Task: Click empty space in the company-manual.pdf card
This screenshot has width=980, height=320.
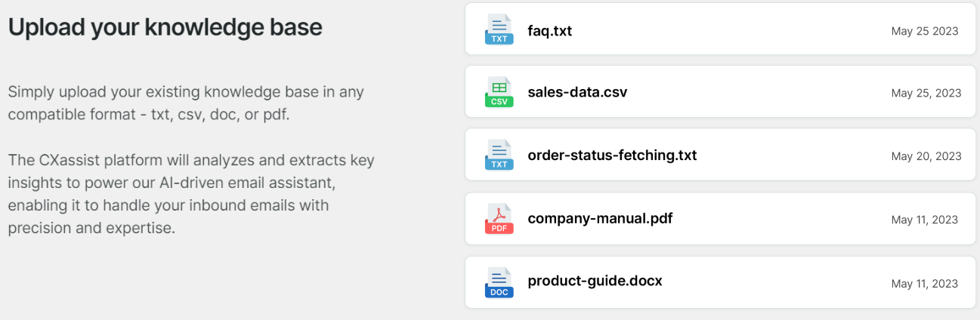Action: pos(778,219)
